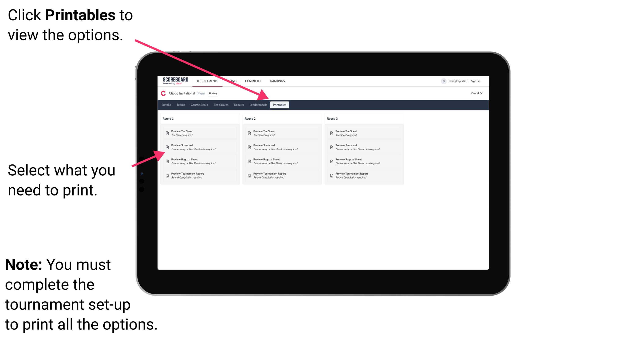Screen dimensions: 644x346
Task: Open the Teams navigation tab
Action: [x=180, y=105]
